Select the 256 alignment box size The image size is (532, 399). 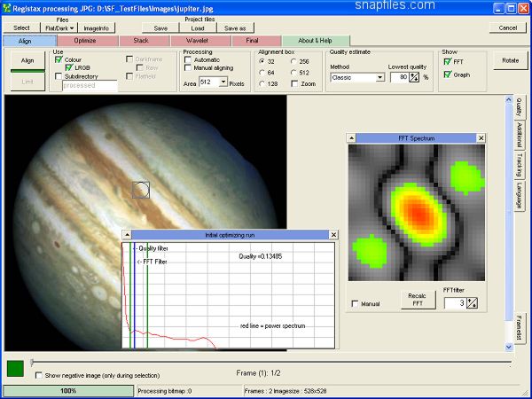pyautogui.click(x=293, y=60)
